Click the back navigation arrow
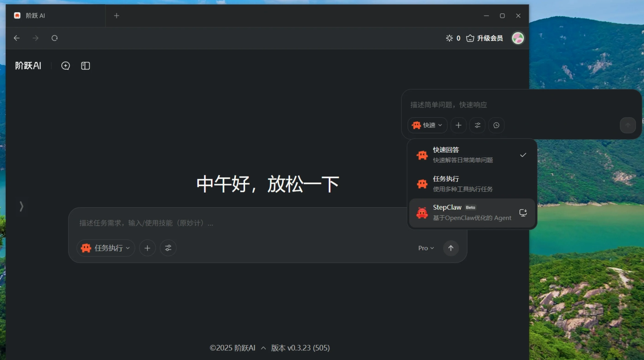Screen dimensions: 644x360 [x=17, y=38]
